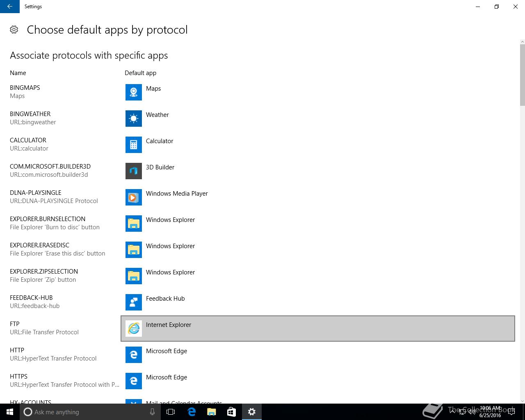Click the clock showing 6/25/2016
This screenshot has width=525, height=420.
coord(491,412)
